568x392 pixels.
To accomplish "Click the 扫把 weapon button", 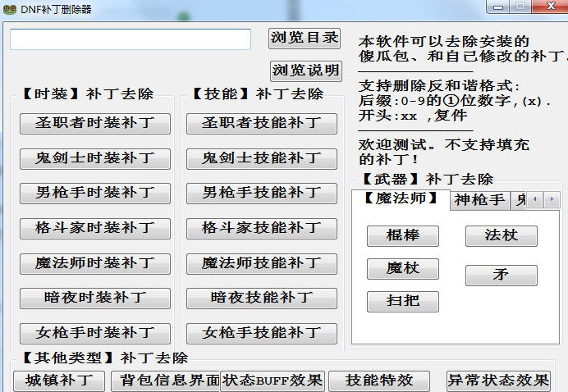I will click(403, 302).
